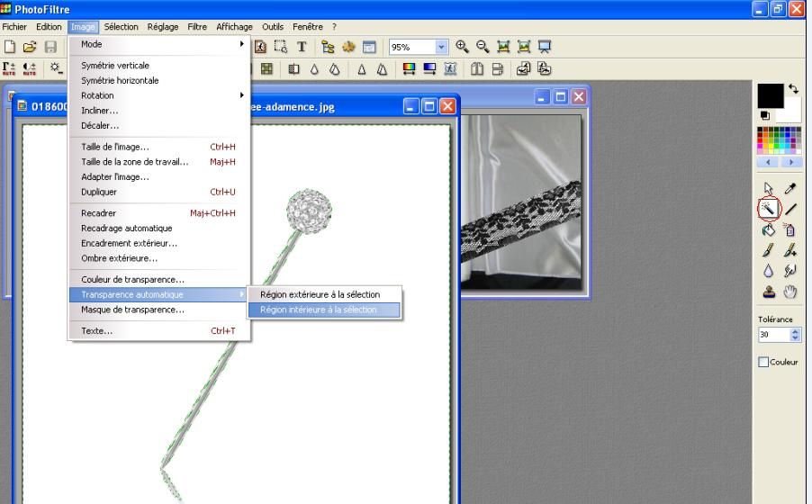Choose Région intérieure à la sélection

(324, 310)
